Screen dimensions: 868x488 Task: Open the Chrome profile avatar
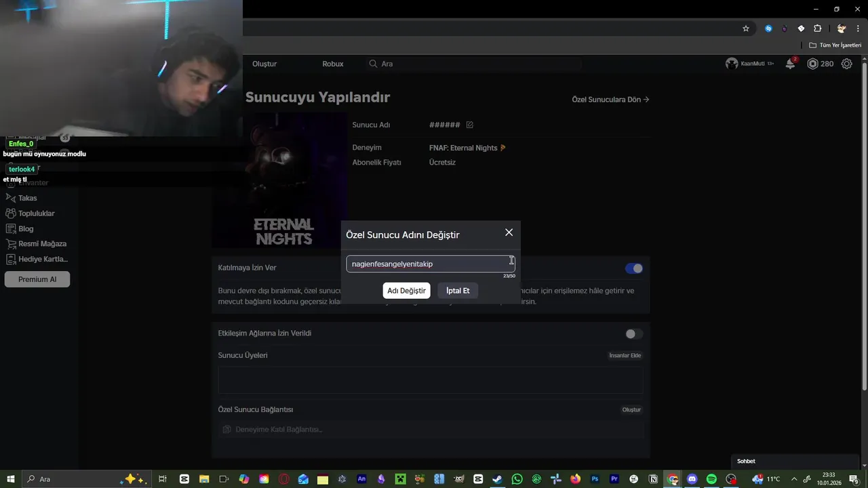[x=842, y=28]
